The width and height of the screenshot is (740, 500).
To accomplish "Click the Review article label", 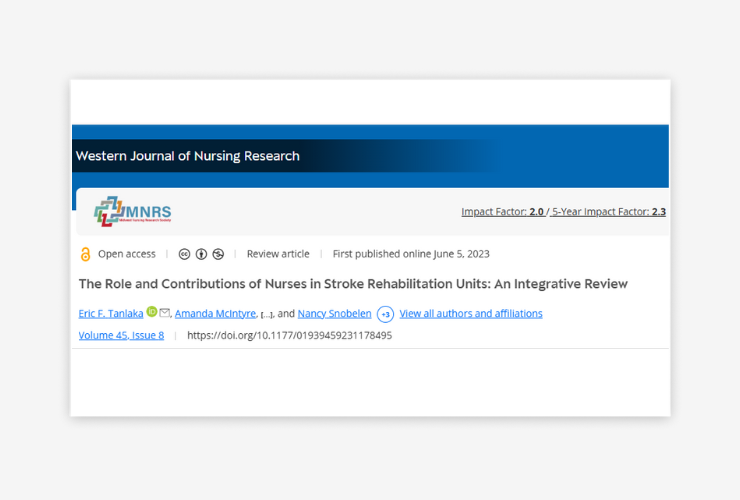I will [x=278, y=254].
